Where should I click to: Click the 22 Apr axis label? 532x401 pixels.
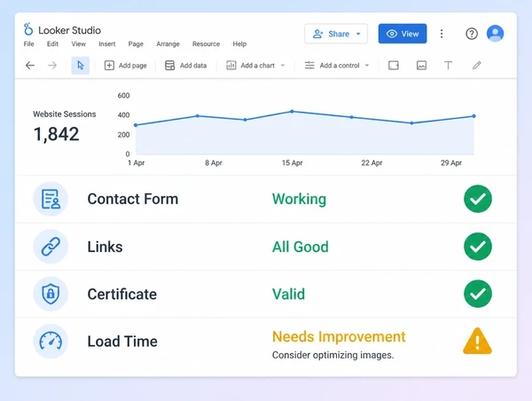pos(372,163)
